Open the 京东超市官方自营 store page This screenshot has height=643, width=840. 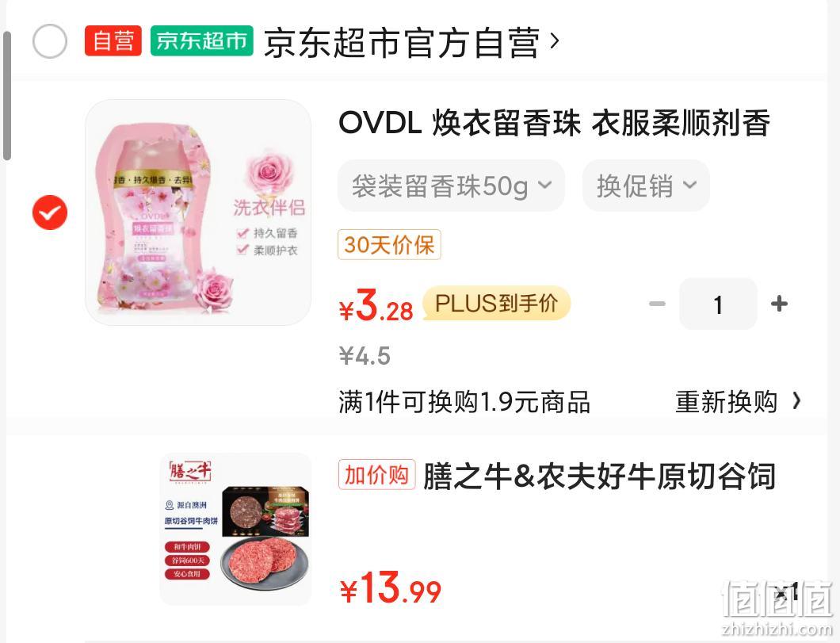(401, 42)
